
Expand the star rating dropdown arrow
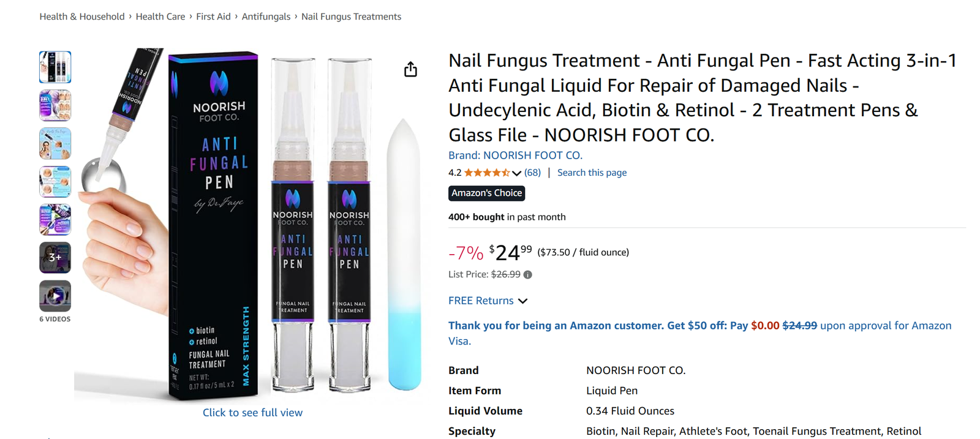coord(516,173)
